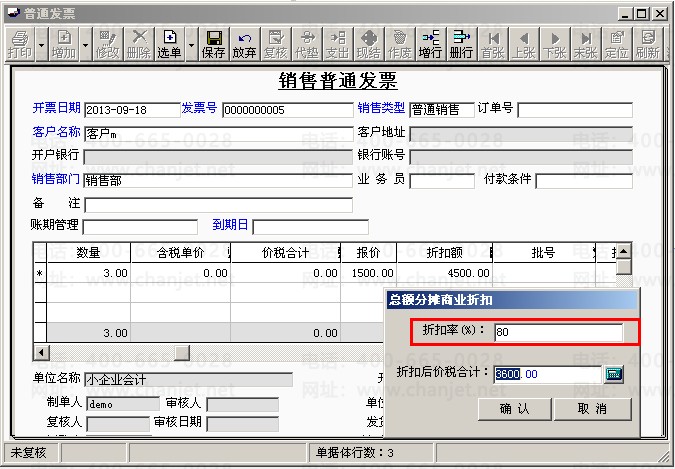Click the 增行 (Add row) toolbar icon
Image resolution: width=675 pixels, height=469 pixels.
(x=431, y=44)
